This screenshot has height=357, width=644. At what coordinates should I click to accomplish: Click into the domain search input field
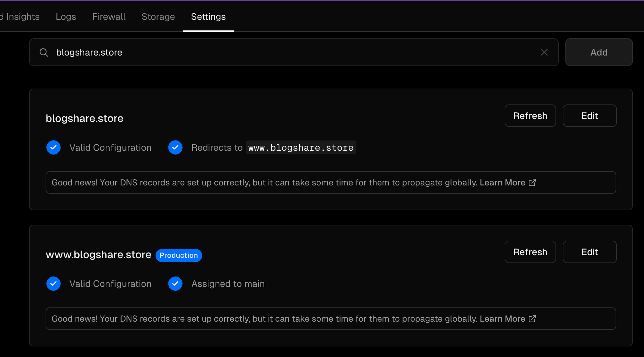(x=293, y=52)
